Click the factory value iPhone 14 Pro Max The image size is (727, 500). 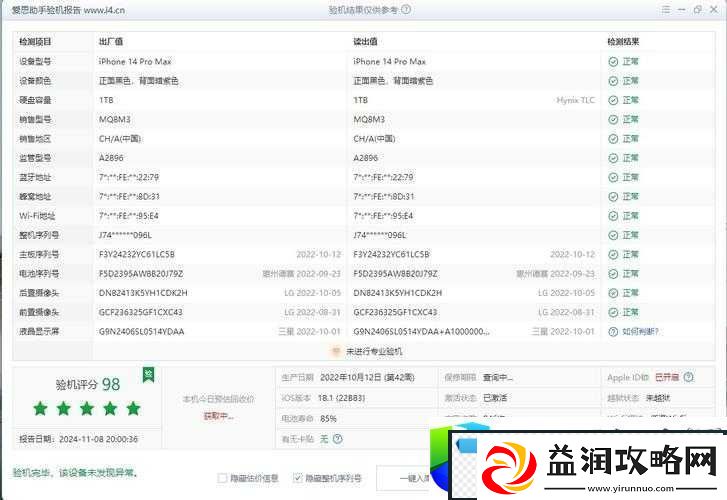(x=135, y=62)
